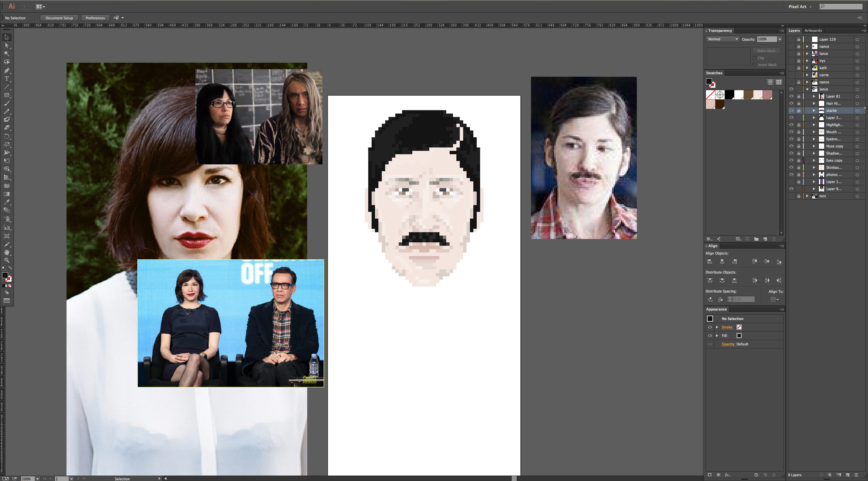The width and height of the screenshot is (868, 481).
Task: Toggle visibility of Eyes copy layer
Action: point(791,160)
